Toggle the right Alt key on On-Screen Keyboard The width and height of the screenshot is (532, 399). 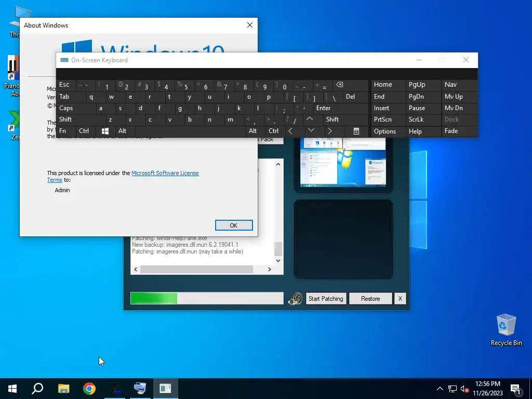(255, 131)
